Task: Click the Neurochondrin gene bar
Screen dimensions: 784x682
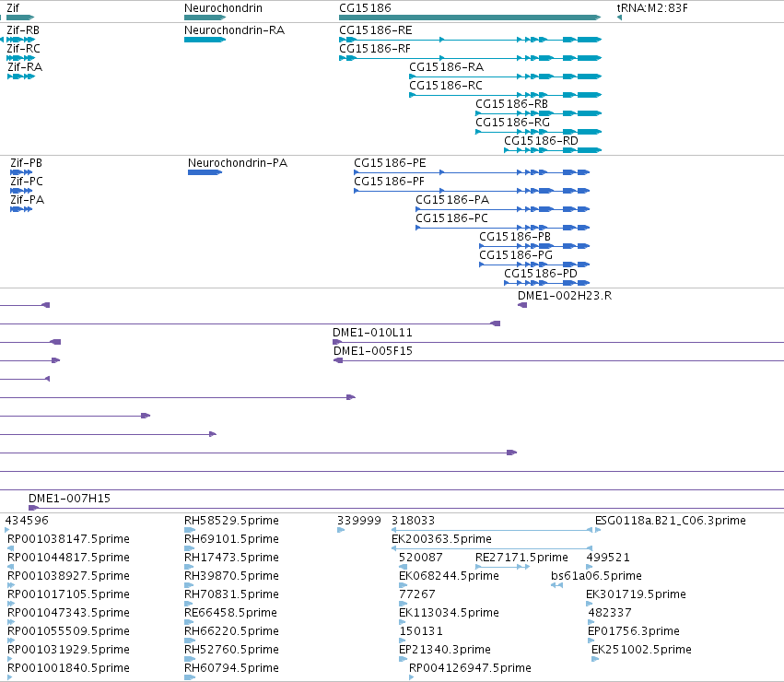Action: (205, 18)
